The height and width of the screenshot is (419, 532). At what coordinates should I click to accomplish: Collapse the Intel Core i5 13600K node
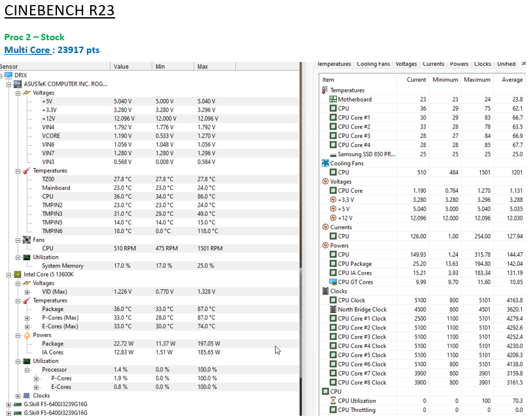click(x=9, y=275)
